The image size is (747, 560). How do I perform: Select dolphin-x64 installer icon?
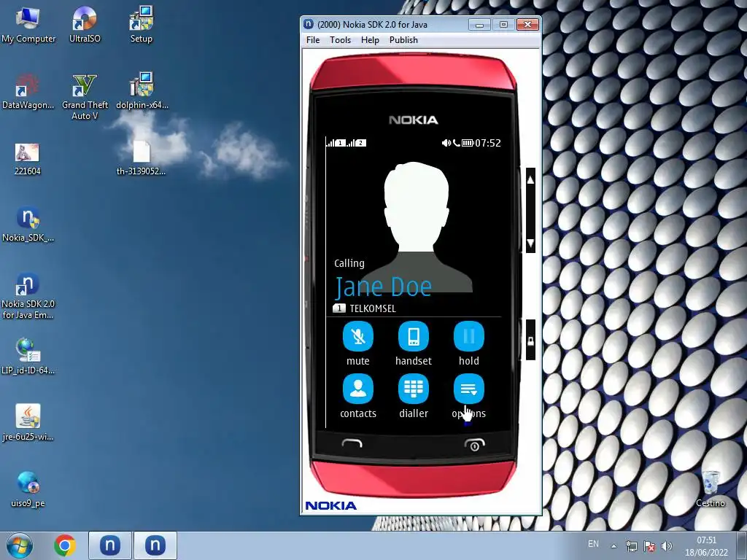pos(142,91)
